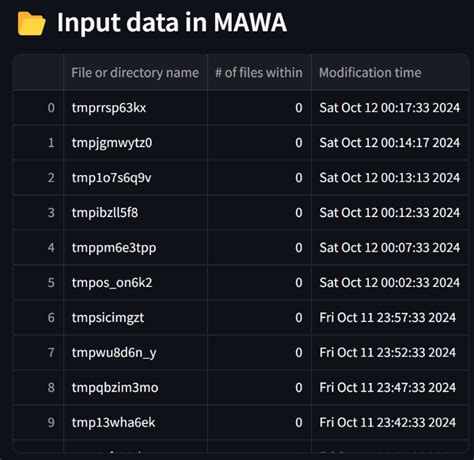Select row index 5 cell

[x=38, y=283]
